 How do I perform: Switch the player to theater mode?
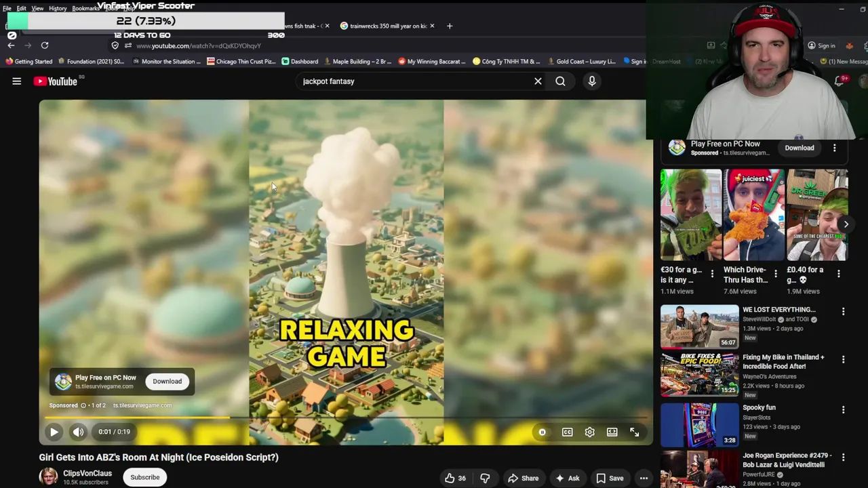point(612,432)
